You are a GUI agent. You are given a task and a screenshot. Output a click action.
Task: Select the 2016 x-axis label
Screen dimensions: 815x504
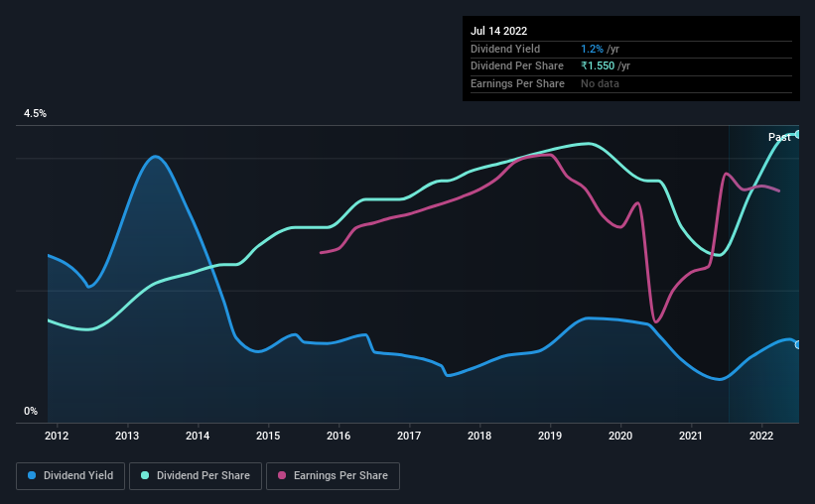pos(339,436)
